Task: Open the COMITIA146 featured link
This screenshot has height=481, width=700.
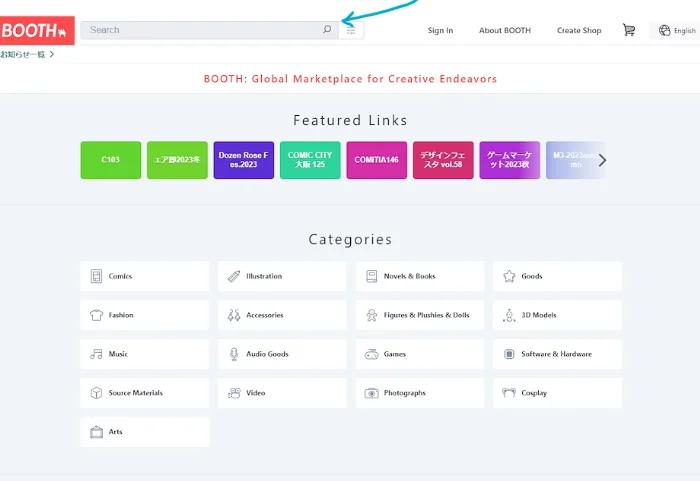Action: pos(377,160)
